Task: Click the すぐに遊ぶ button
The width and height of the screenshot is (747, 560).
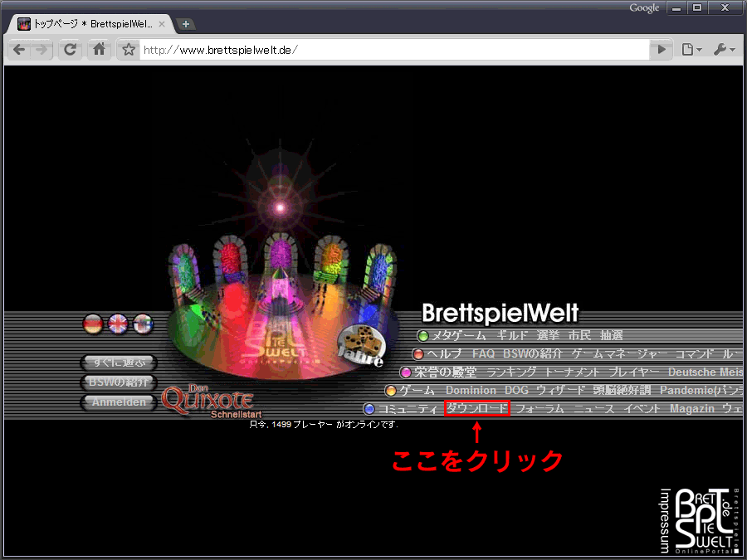Action: click(x=119, y=363)
